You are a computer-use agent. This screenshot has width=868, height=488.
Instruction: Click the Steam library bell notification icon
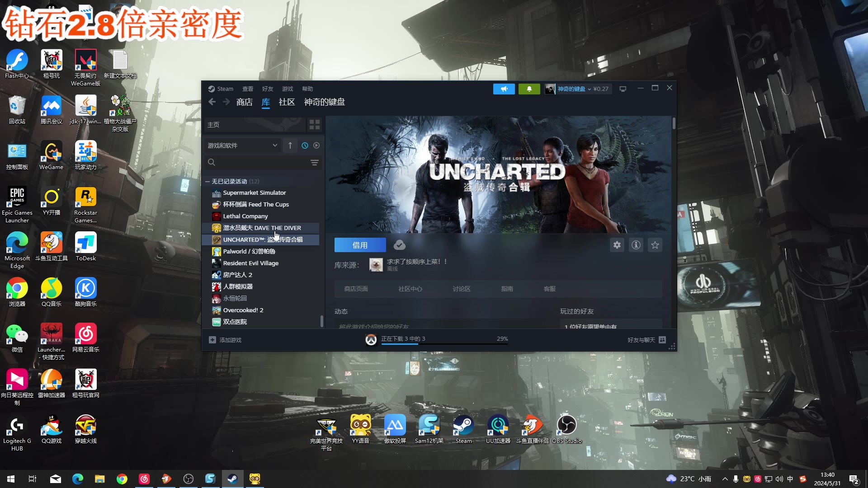[x=529, y=88]
